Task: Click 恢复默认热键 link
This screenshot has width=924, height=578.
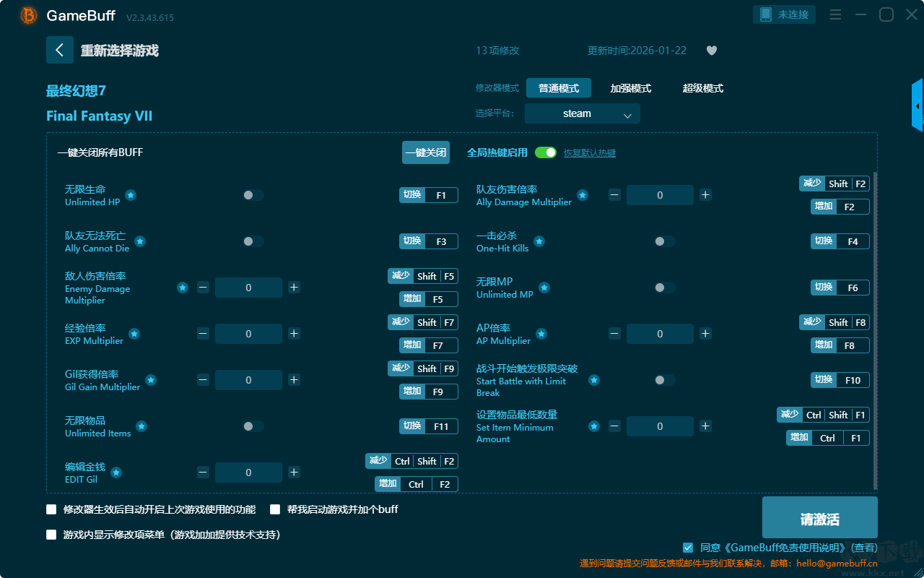Action: [590, 153]
